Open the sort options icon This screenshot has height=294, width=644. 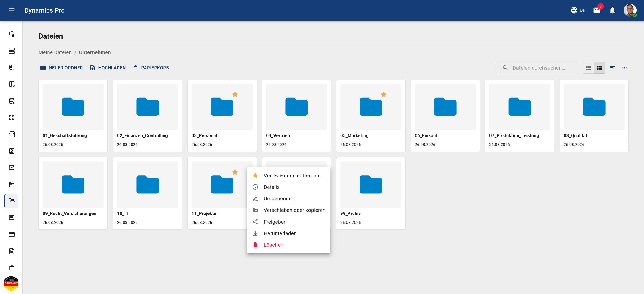612,68
